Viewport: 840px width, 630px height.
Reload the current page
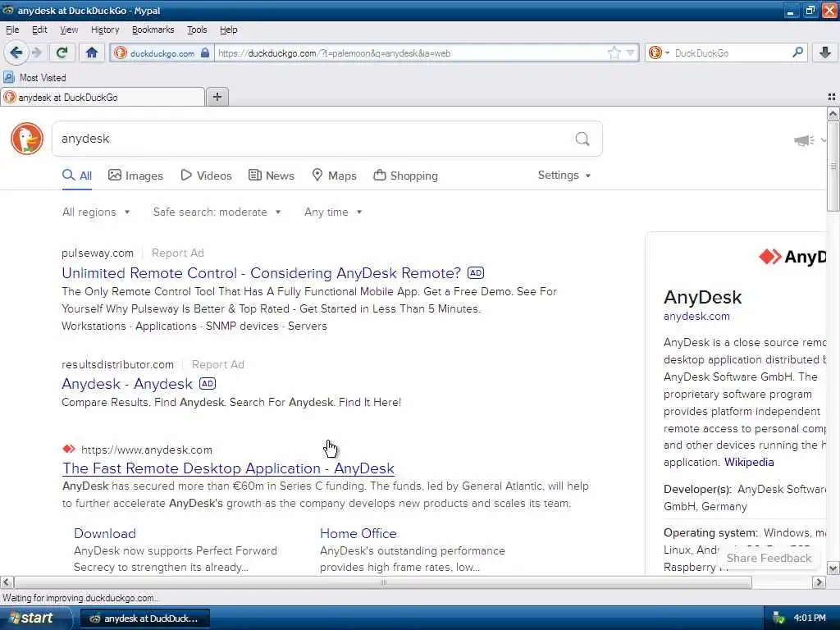pyautogui.click(x=62, y=52)
